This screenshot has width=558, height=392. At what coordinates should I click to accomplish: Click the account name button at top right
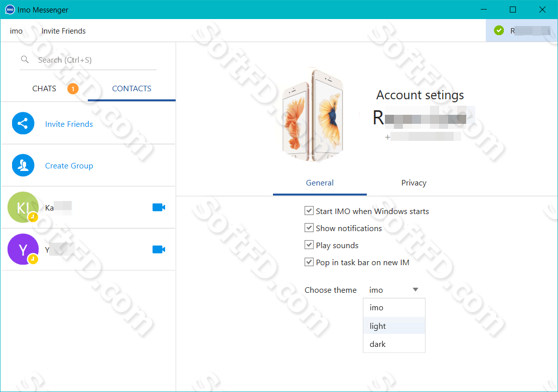(522, 31)
